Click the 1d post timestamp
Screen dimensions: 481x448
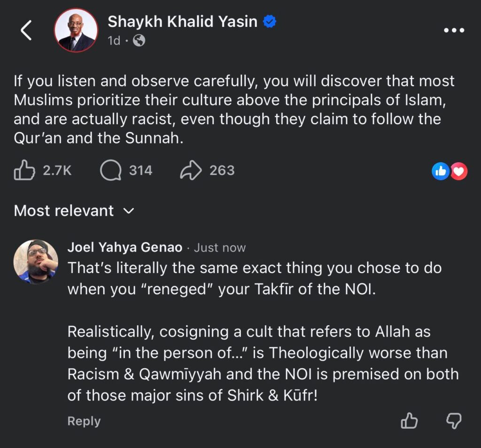pos(114,41)
